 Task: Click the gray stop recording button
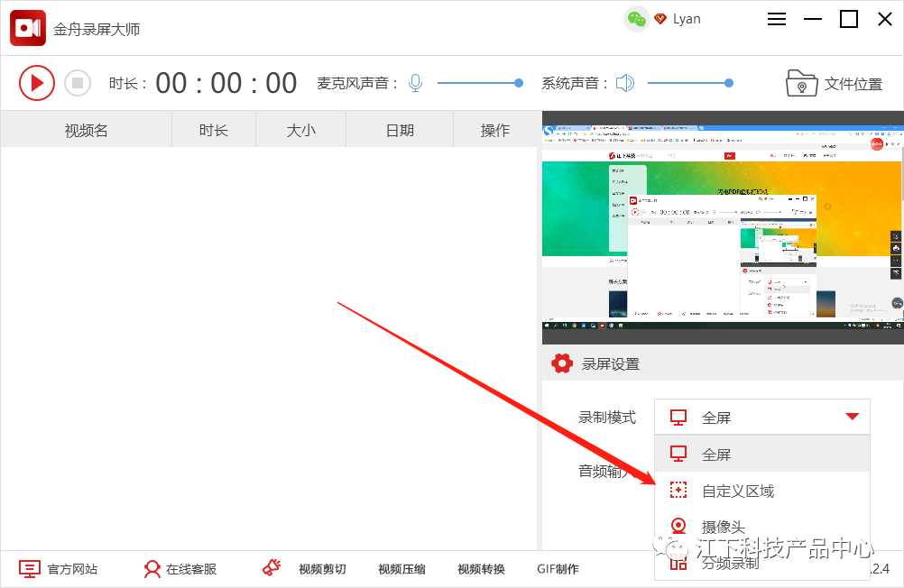coord(78,83)
